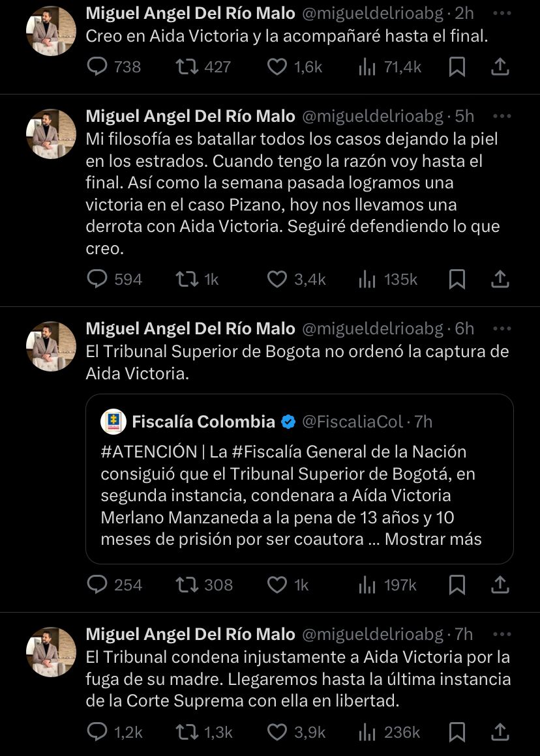Image resolution: width=540 pixels, height=756 pixels.
Task: Reply to the 'Mi filosofía' tweet
Action: click(x=97, y=279)
